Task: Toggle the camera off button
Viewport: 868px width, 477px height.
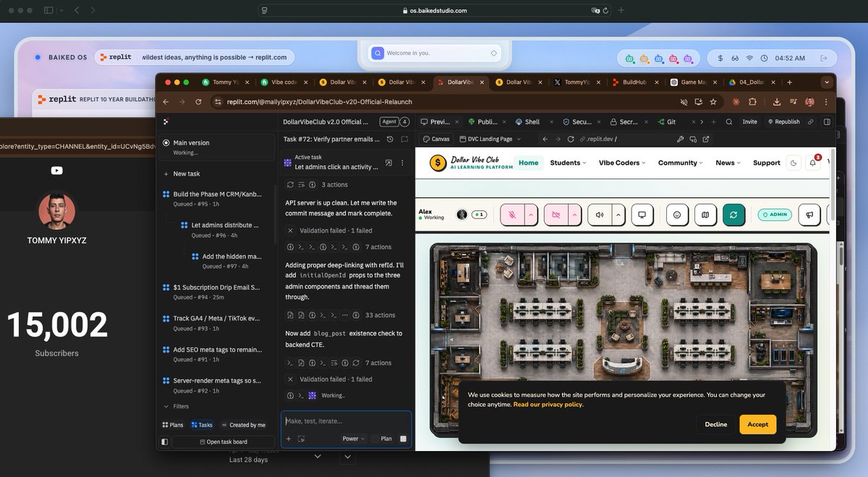Action: point(556,215)
